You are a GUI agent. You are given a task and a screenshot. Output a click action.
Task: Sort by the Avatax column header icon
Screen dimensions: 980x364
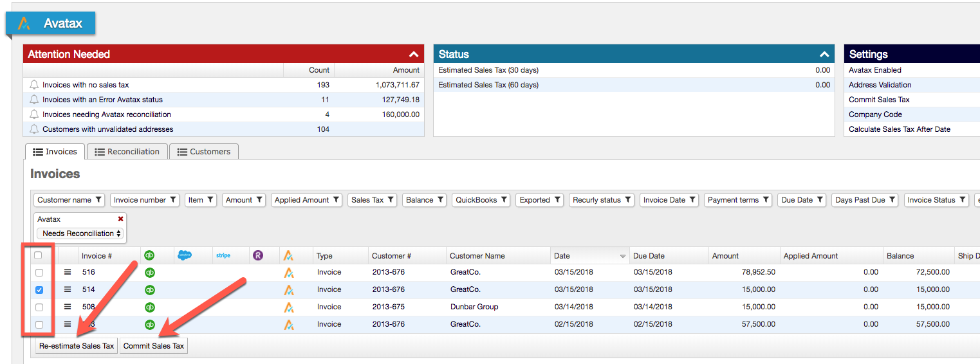tap(289, 255)
